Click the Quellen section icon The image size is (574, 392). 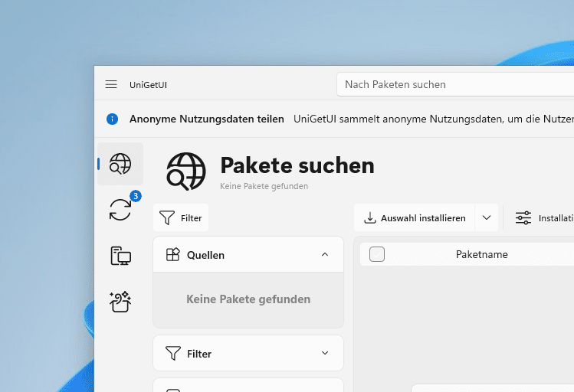172,254
